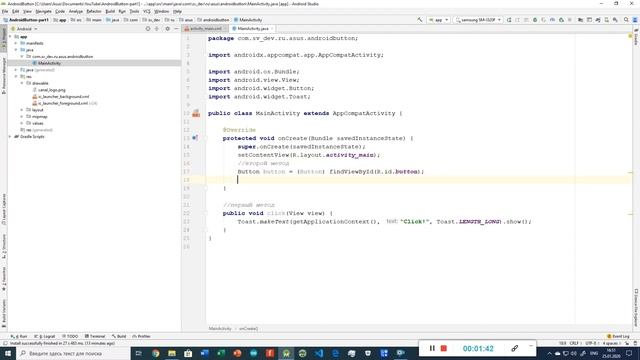The height and width of the screenshot is (360, 640).
Task: Open the Terminal tool window
Action: click(95, 336)
